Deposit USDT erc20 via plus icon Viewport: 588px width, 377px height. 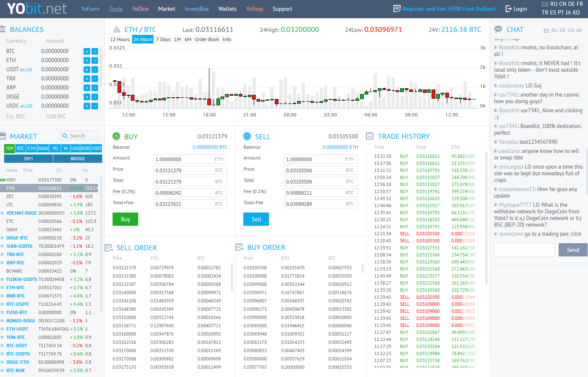(87, 70)
